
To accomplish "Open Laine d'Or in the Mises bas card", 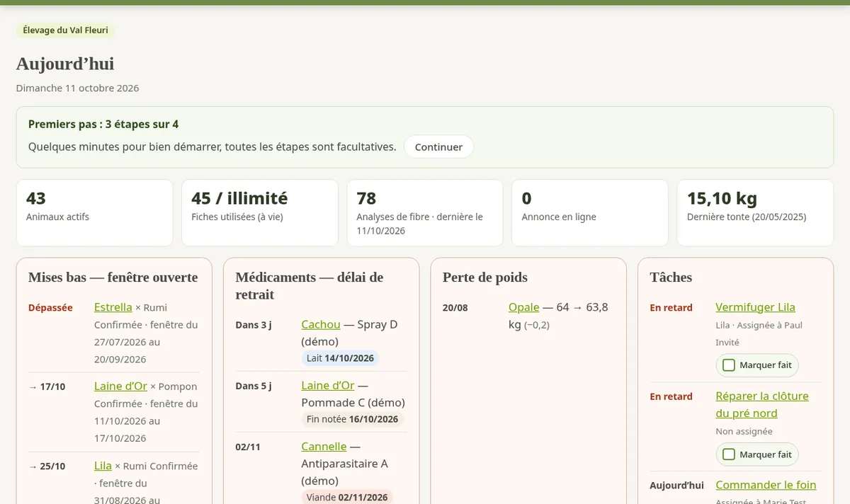I will click(120, 386).
